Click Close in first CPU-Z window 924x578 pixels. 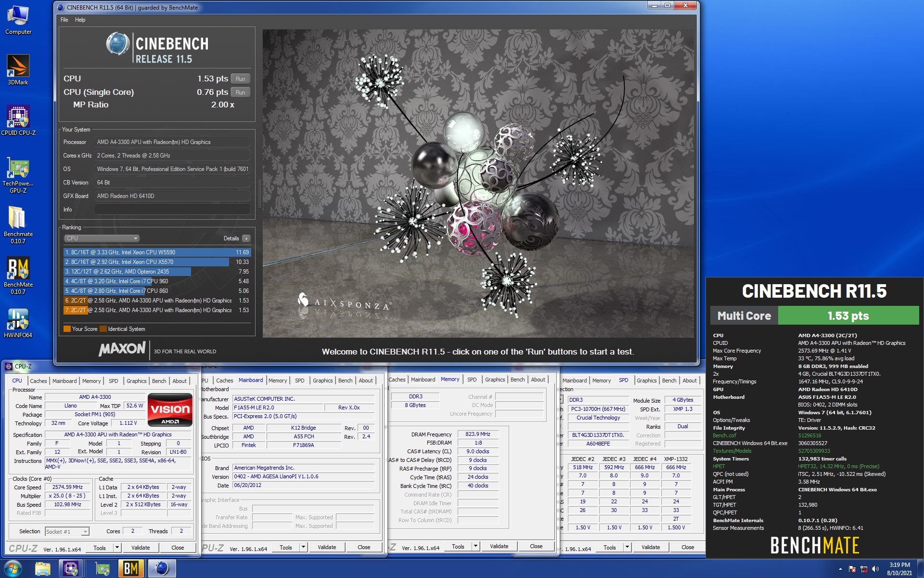tap(178, 548)
